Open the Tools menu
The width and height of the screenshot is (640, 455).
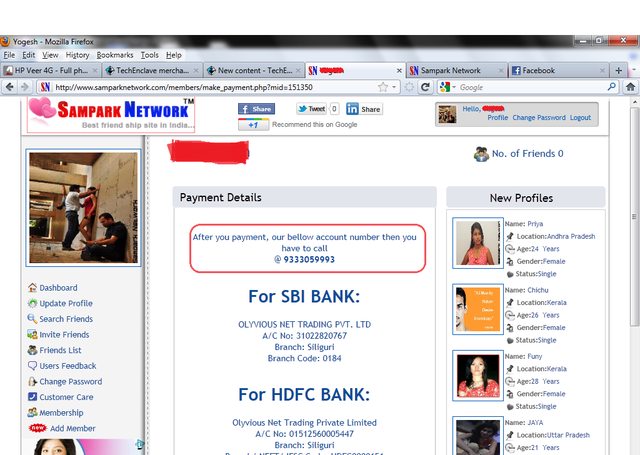[x=149, y=55]
